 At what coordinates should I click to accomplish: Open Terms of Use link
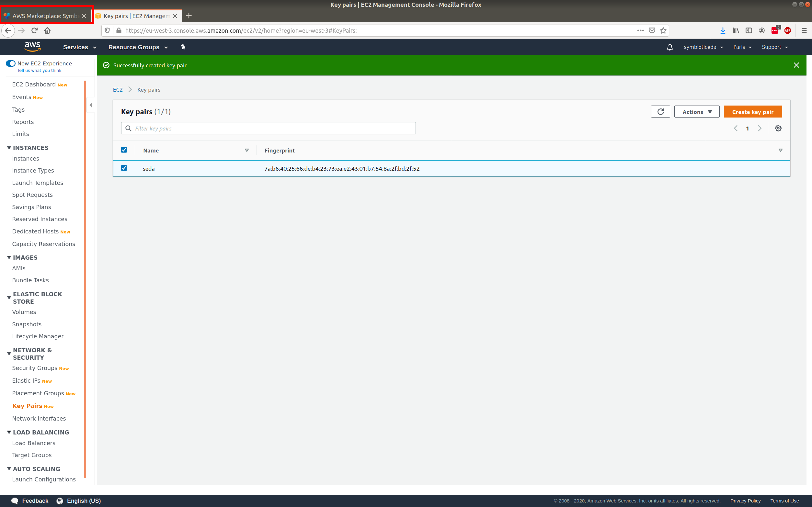(784, 501)
